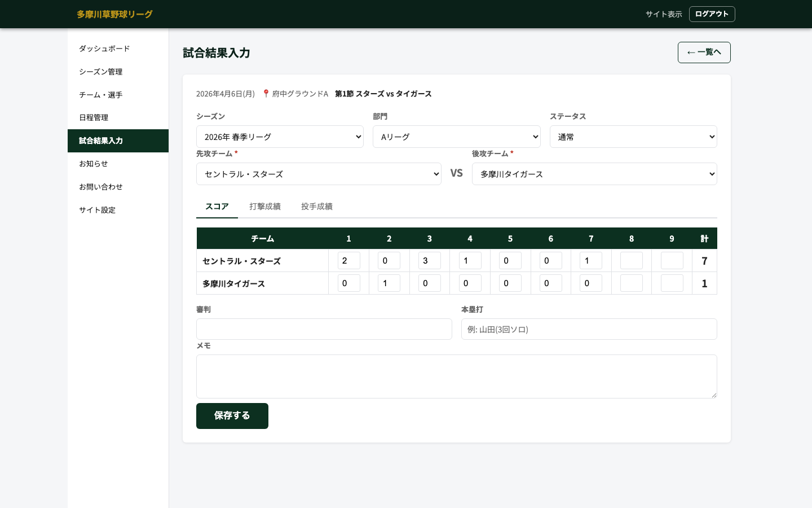Click 多摩川タイガース inning 1 score field
The image size is (812, 508).
point(349,283)
